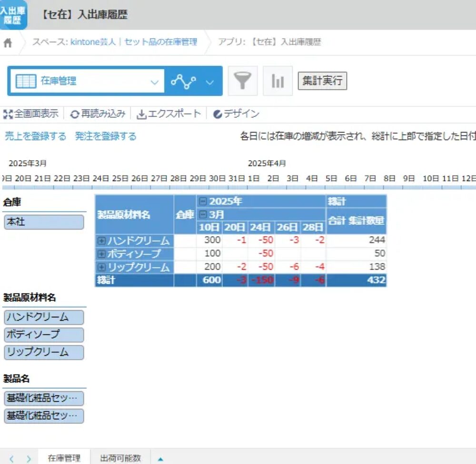Select the 在庫管理 bottom tab
This screenshot has height=464, width=476.
[64, 458]
